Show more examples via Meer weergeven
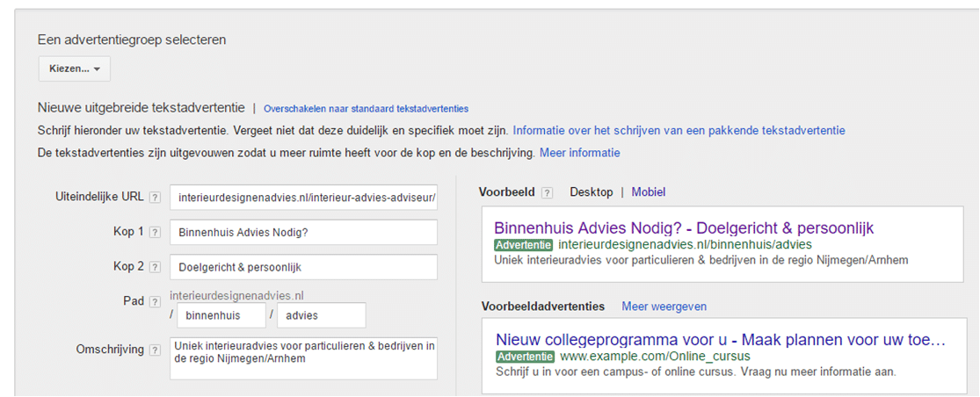Image resolution: width=980 pixels, height=397 pixels. [x=664, y=307]
